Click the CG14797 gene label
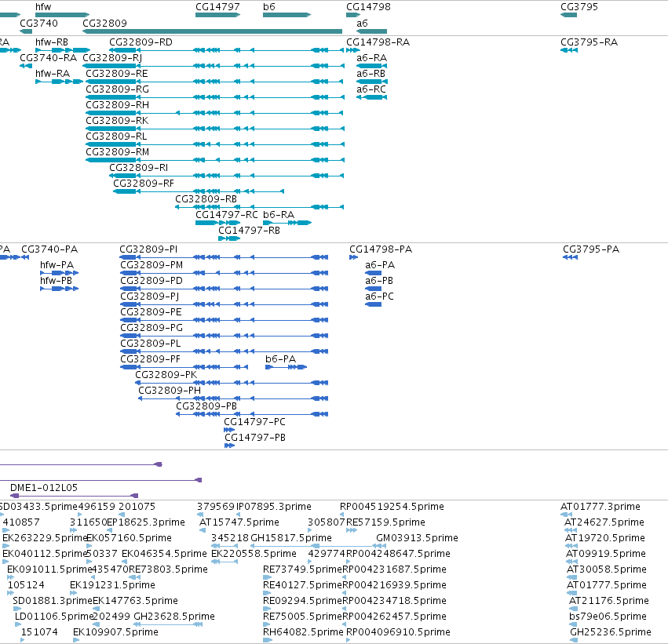Viewport: 668px width, 644px height. [x=217, y=7]
